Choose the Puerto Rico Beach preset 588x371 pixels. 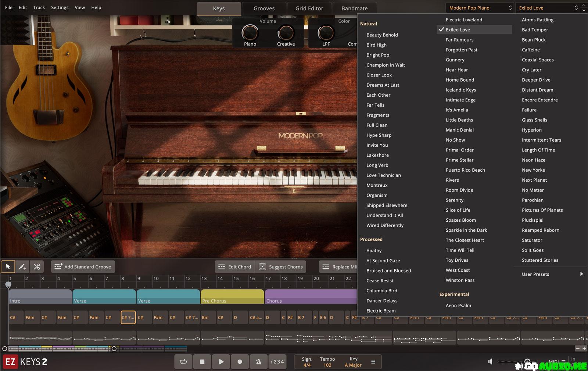click(x=465, y=170)
